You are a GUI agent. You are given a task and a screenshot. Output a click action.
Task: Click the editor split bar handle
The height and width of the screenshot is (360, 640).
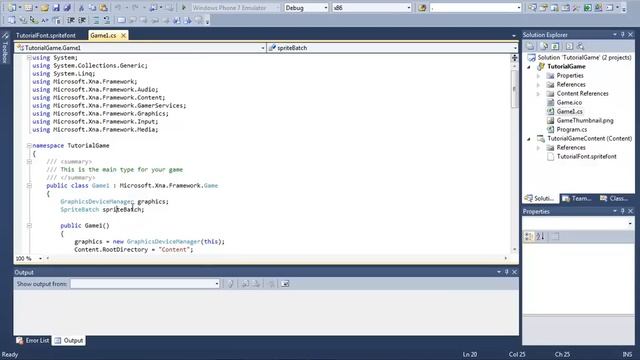point(514,58)
